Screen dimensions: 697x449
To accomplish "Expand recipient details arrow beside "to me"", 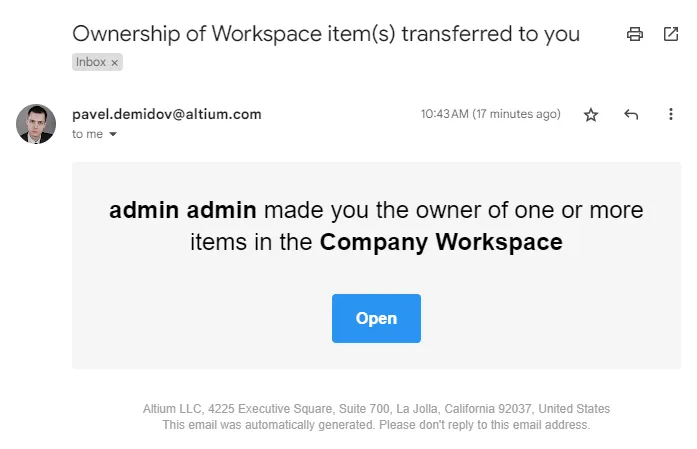I will (x=113, y=134).
